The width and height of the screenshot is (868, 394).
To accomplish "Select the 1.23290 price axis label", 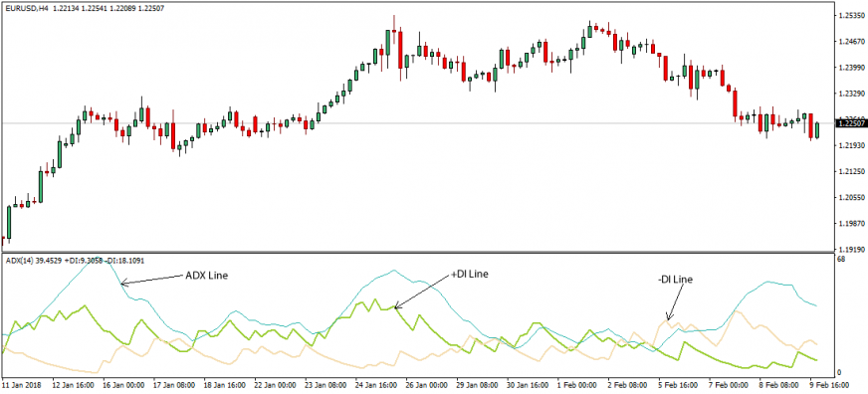I will tap(853, 95).
